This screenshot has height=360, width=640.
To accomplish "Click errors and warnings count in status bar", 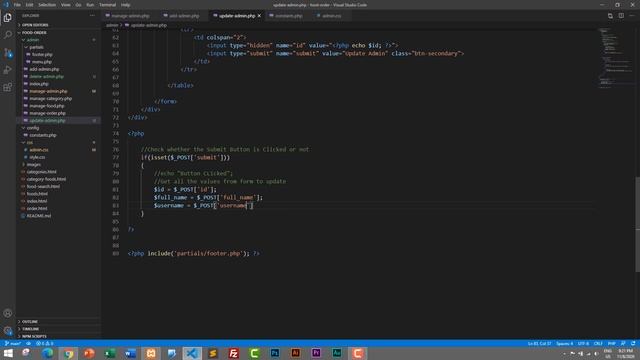I will click(x=44, y=343).
